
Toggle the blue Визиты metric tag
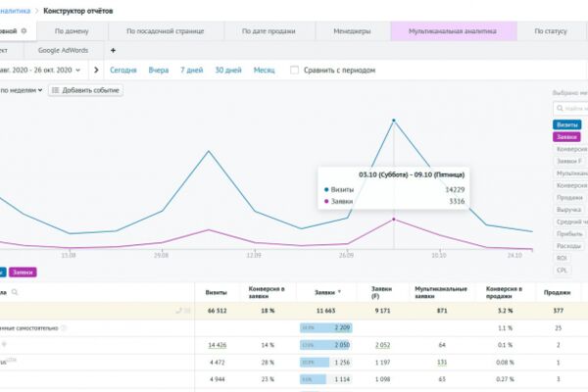pyautogui.click(x=566, y=124)
